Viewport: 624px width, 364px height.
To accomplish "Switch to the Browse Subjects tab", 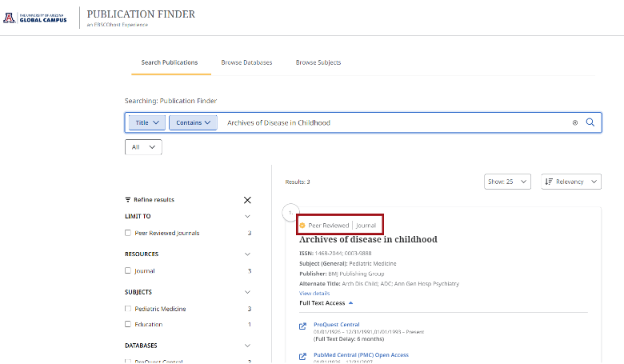I will point(318,62).
